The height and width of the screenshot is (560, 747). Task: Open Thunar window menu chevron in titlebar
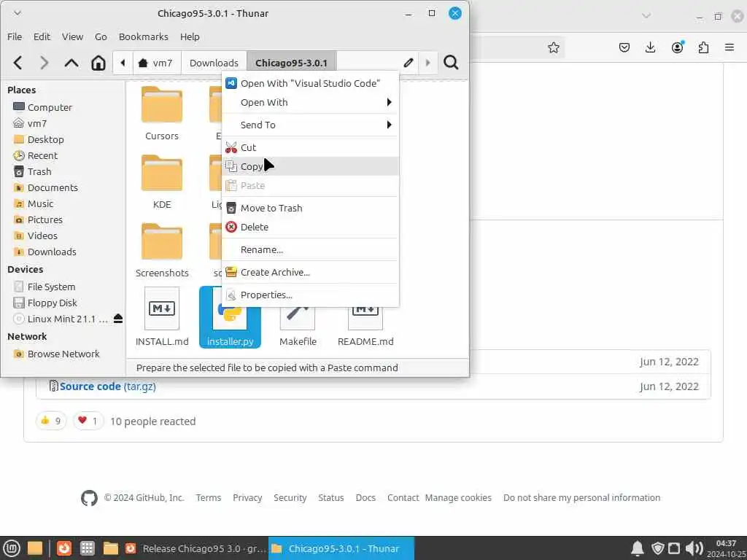pyautogui.click(x=18, y=13)
